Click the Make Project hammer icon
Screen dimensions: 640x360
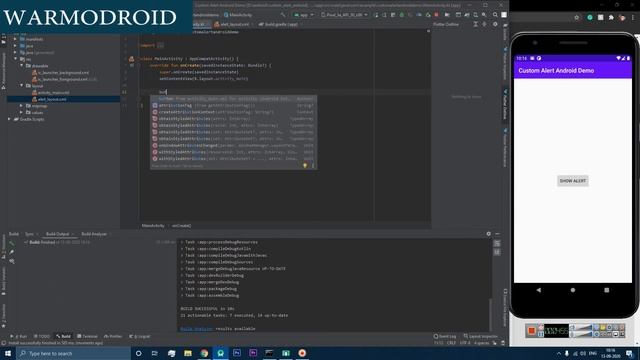click(282, 15)
